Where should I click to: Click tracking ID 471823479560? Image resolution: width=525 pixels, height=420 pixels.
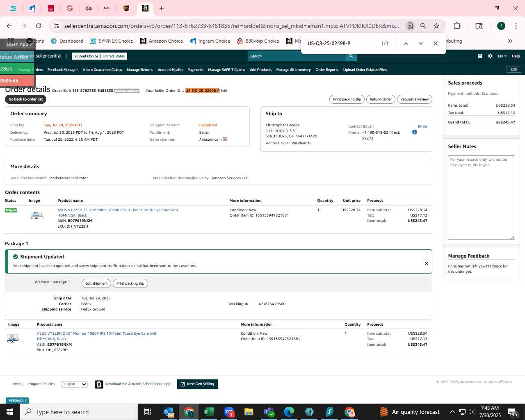click(x=272, y=304)
